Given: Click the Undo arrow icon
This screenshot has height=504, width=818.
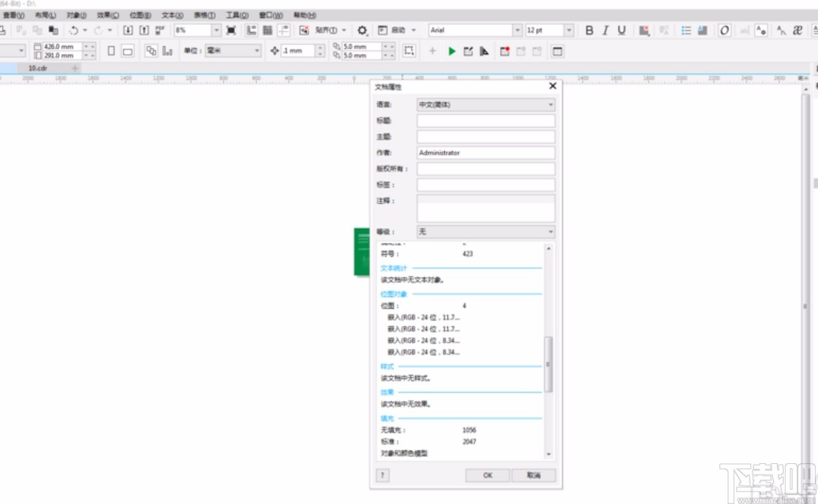Looking at the screenshot, I should (x=73, y=31).
